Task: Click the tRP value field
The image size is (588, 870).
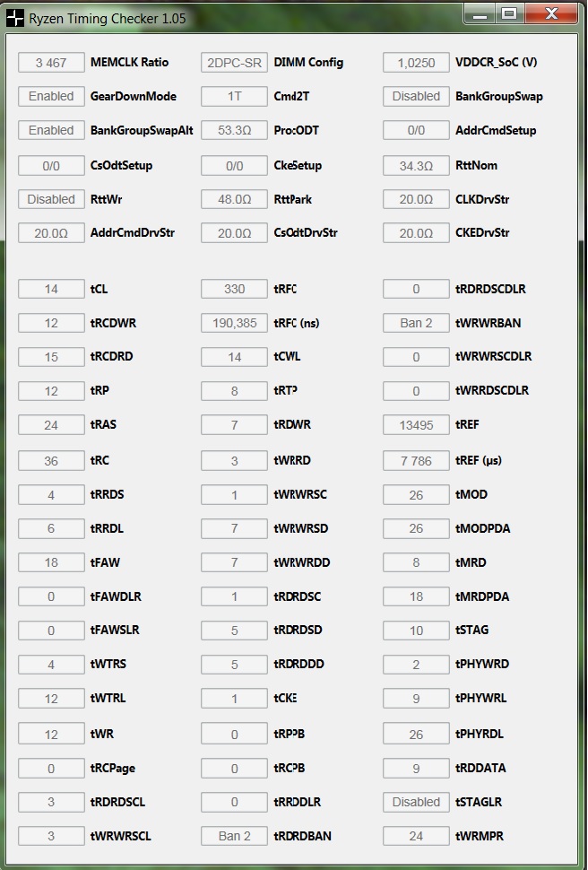Action: pos(51,391)
